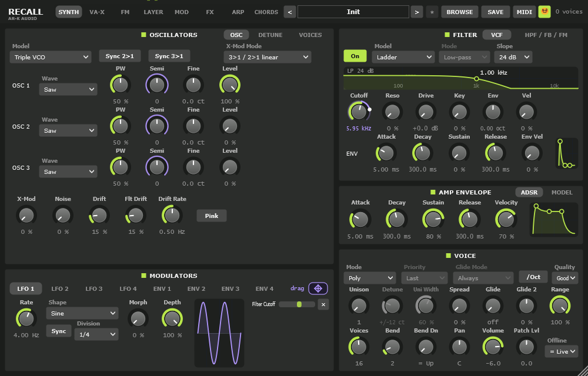The width and height of the screenshot is (588, 376).
Task: Click the favorite star icon
Action: pyautogui.click(x=432, y=12)
